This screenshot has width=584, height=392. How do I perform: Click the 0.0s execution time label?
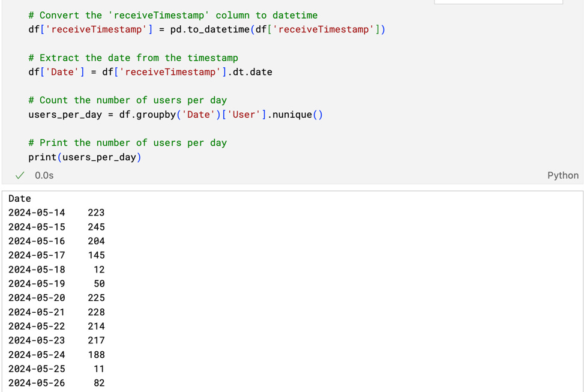[x=44, y=175]
